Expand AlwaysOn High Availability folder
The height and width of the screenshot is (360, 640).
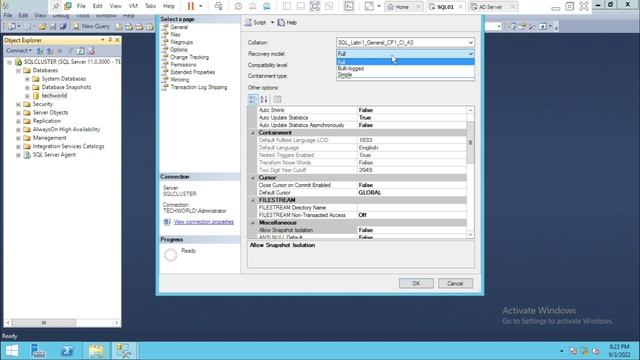[18, 130]
